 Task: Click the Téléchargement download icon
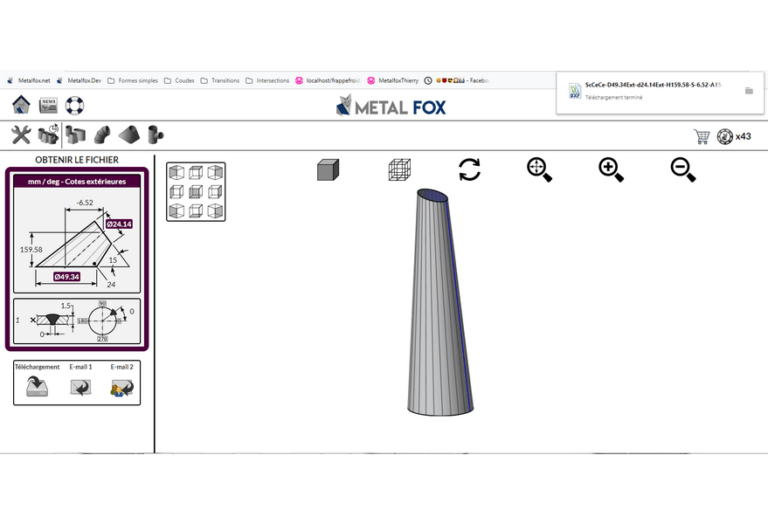[37, 386]
